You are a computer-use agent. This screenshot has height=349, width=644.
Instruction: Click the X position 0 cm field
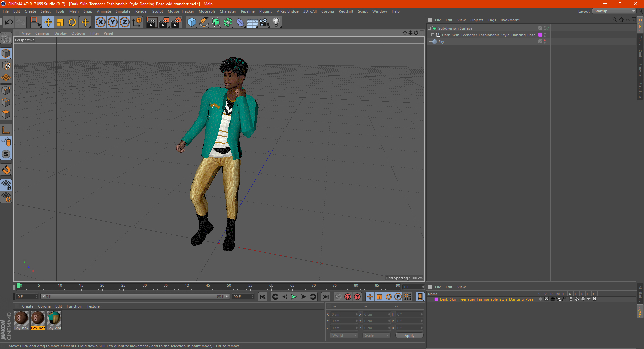point(344,315)
